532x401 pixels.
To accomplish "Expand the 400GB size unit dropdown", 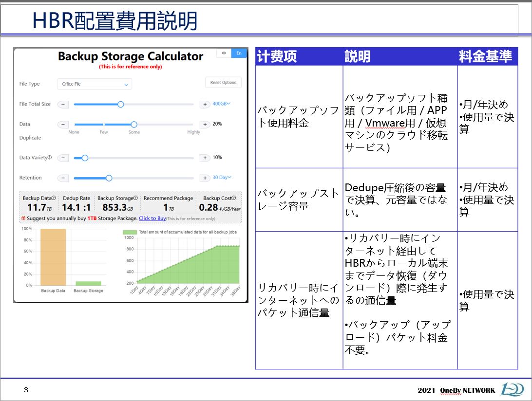I will (221, 104).
